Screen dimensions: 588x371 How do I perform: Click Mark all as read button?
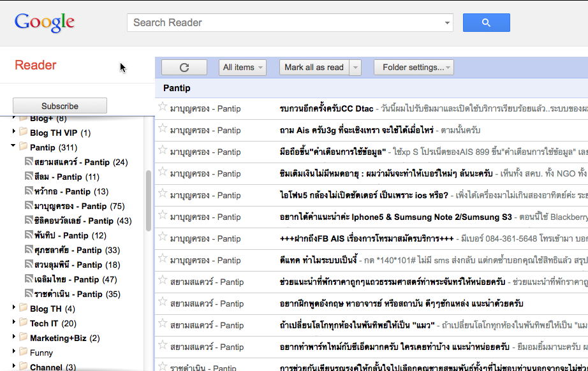click(x=314, y=68)
